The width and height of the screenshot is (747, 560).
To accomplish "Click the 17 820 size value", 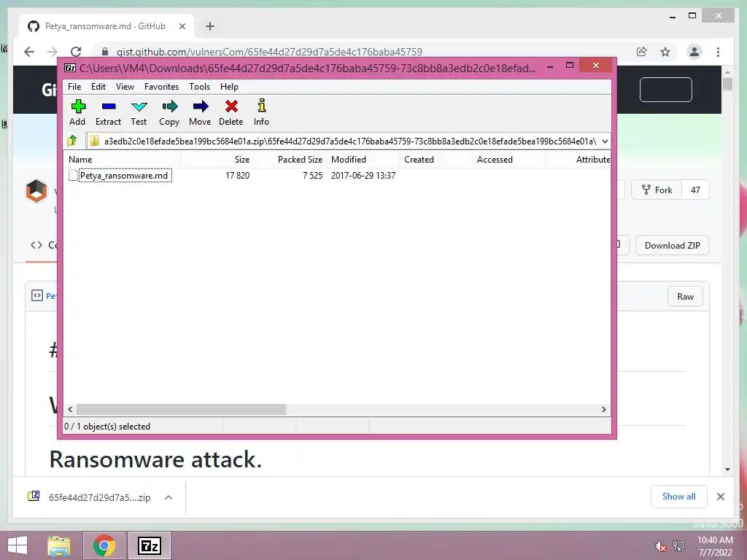I will [x=237, y=175].
